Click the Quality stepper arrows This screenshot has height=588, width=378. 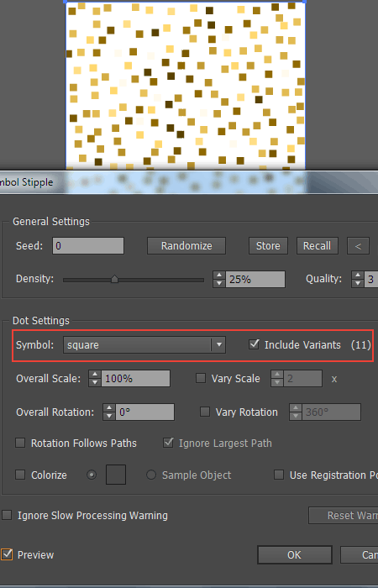[358, 280]
